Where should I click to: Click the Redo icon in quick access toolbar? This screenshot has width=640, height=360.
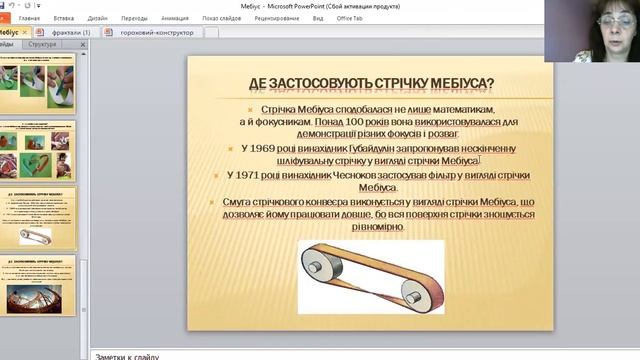tap(28, 5)
